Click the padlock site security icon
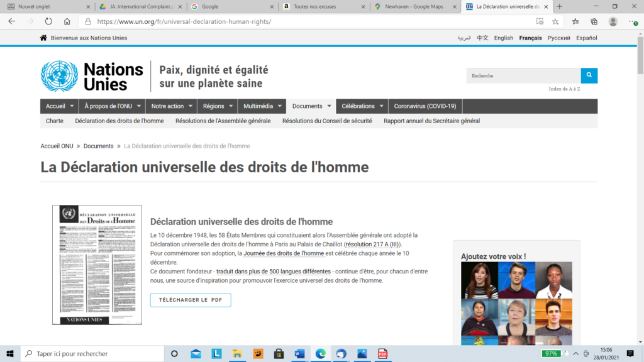The height and width of the screenshot is (362, 644). point(88,21)
